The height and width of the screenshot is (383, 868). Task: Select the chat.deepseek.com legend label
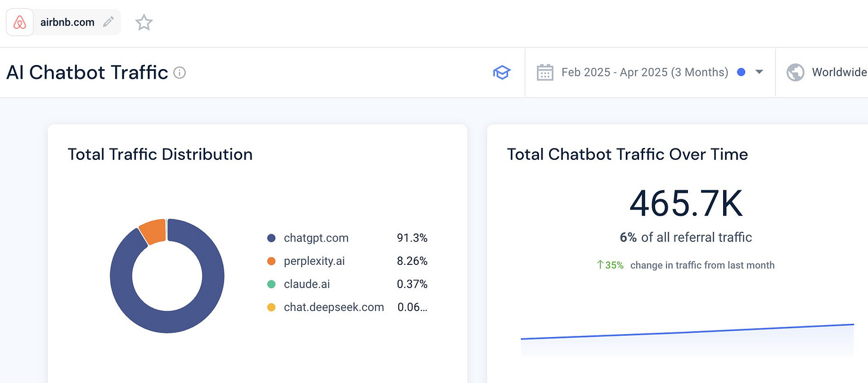[x=334, y=308]
